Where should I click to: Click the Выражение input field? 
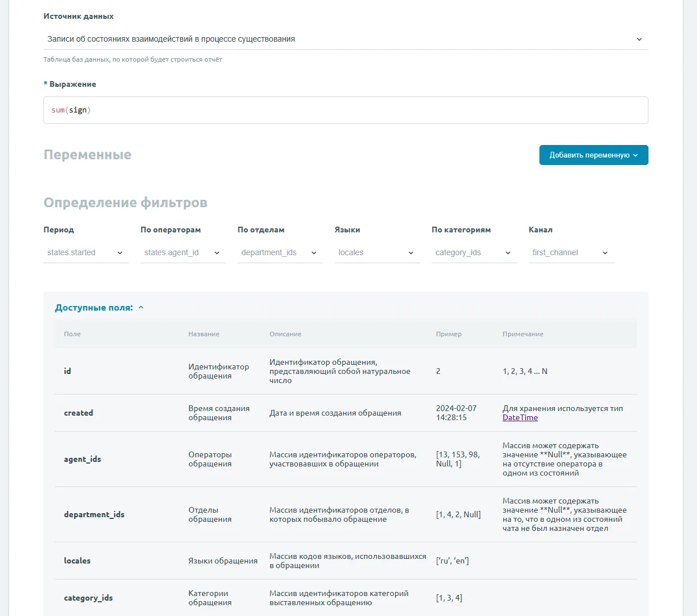[x=345, y=110]
